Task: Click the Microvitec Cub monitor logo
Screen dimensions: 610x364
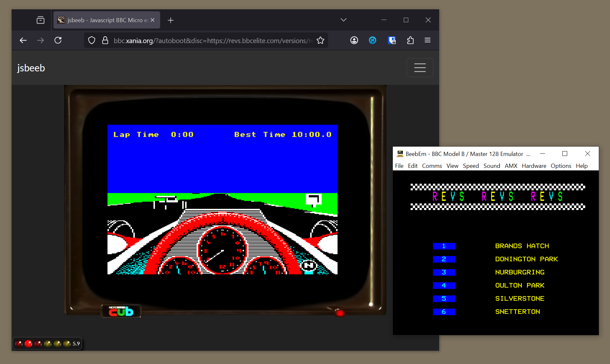Action: click(x=121, y=311)
